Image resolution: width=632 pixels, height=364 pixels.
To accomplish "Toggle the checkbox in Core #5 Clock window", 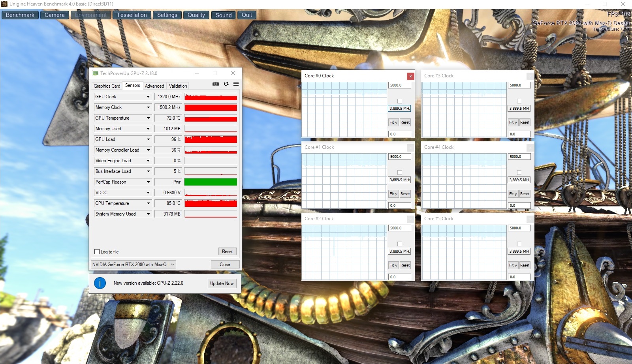I will point(519,244).
